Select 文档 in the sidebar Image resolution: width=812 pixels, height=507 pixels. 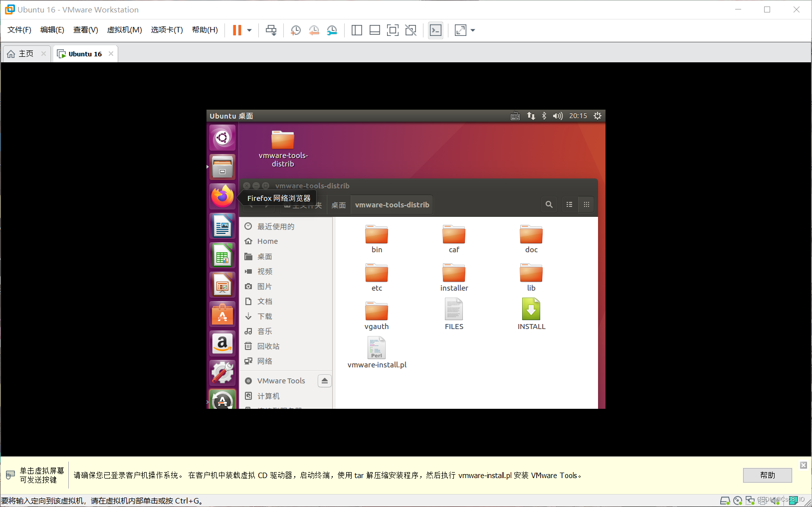[x=286, y=301]
